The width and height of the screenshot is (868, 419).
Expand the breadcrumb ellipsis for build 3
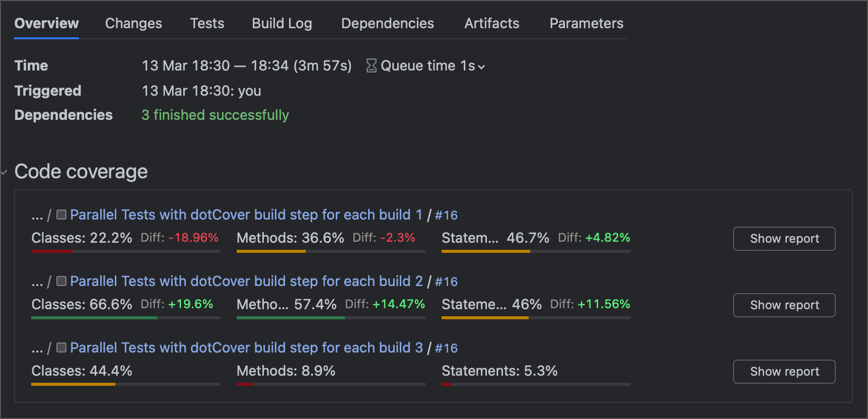tap(37, 348)
